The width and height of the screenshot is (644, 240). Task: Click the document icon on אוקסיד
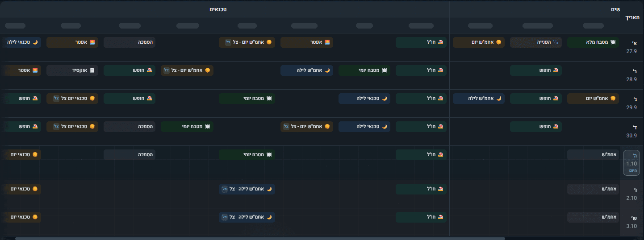pyautogui.click(x=92, y=70)
